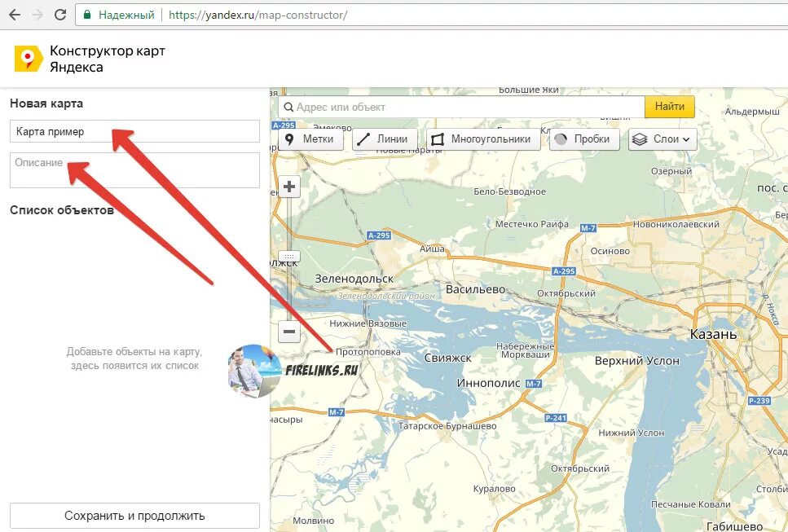788x532 pixels.
Task: Click the Озёрный label on map
Action: point(671,171)
